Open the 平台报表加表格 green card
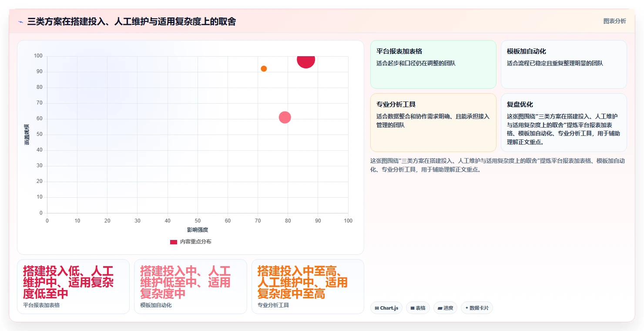This screenshot has width=644, height=331. click(433, 64)
